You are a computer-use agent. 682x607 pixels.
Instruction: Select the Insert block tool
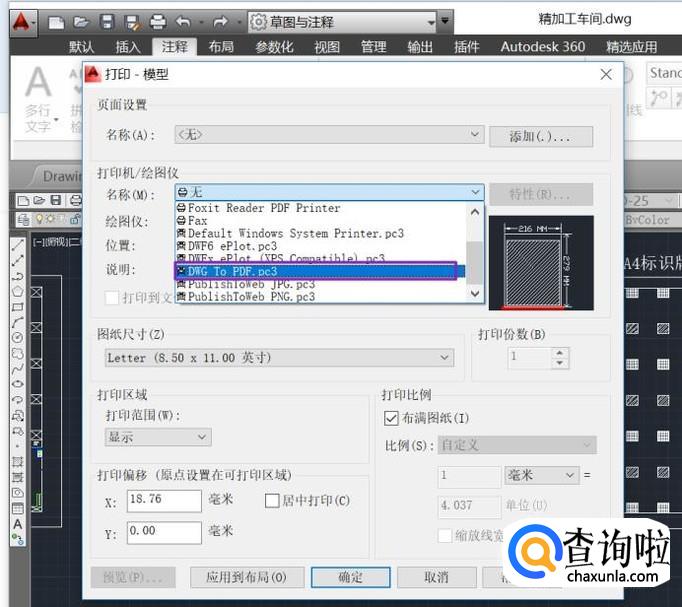coord(17,416)
